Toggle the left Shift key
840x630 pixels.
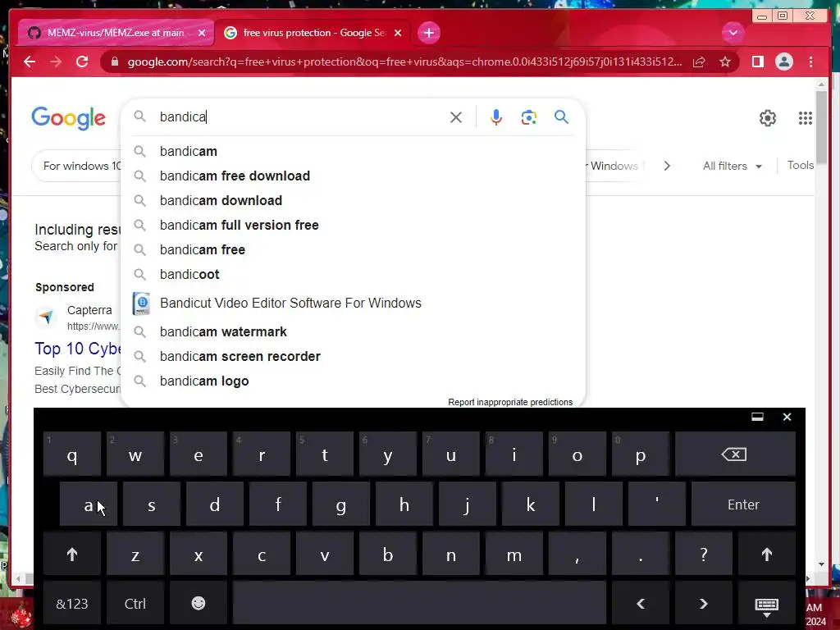coord(72,555)
